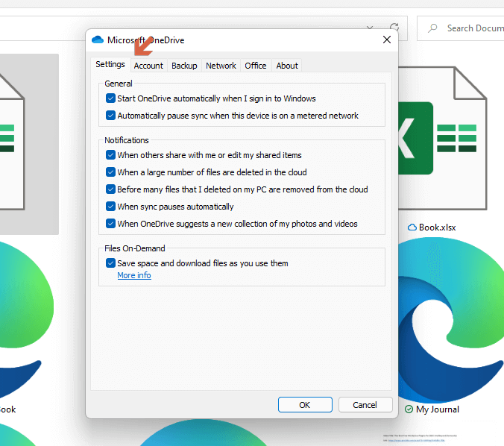504x446 pixels.
Task: Select the Book.xlsx Excel file thumbnail
Action: pos(442,138)
